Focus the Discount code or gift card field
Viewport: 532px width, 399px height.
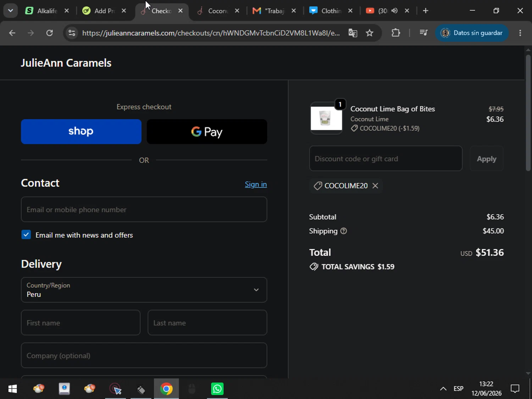386,159
